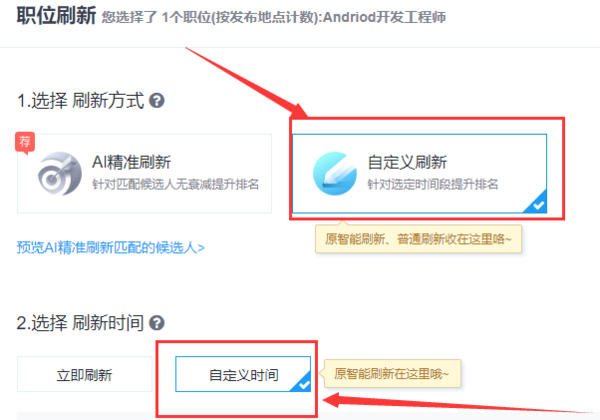Image resolution: width=600 pixels, height=420 pixels.
Task: Select the AI精准刷新 refresh method
Action: click(144, 174)
